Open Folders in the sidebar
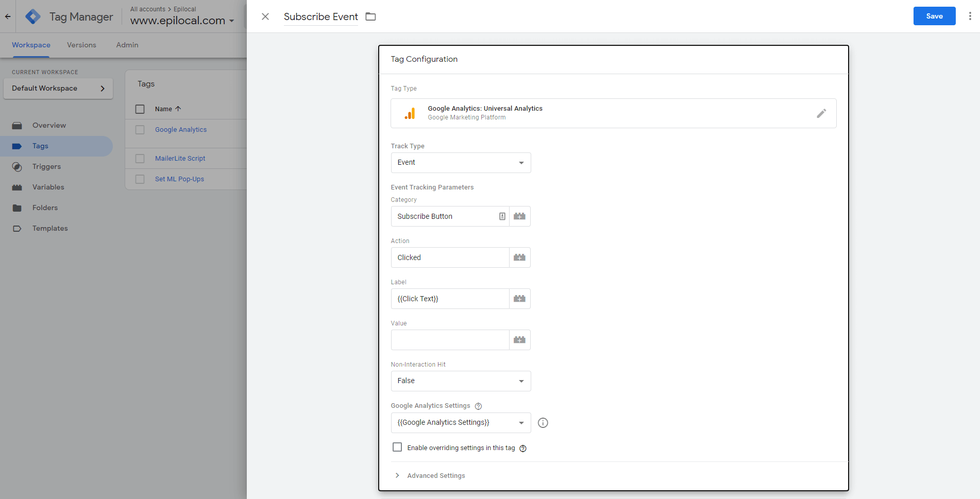The image size is (980, 499). point(45,208)
